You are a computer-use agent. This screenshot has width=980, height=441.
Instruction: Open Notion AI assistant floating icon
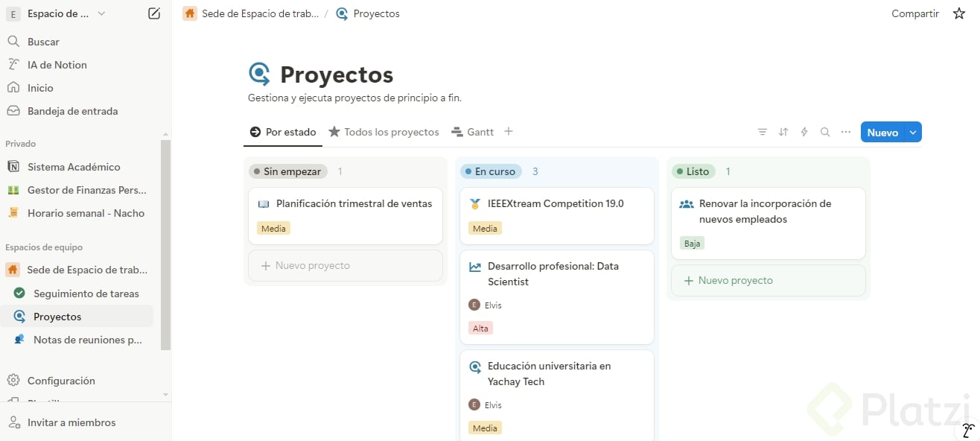pos(967,430)
